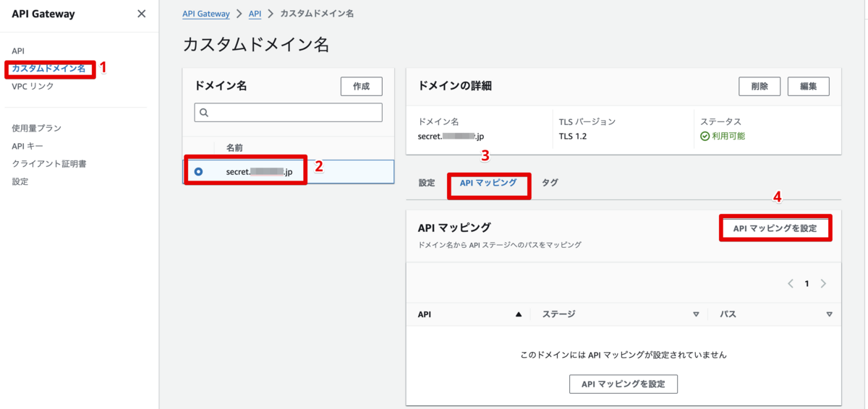
Task: Click the API マッピングを設定 button in the panel header
Action: [x=775, y=228]
